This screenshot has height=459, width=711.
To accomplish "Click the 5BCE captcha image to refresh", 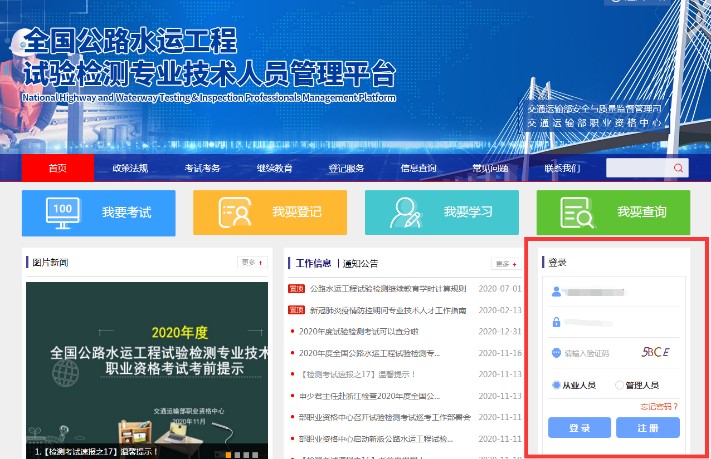I will point(656,352).
